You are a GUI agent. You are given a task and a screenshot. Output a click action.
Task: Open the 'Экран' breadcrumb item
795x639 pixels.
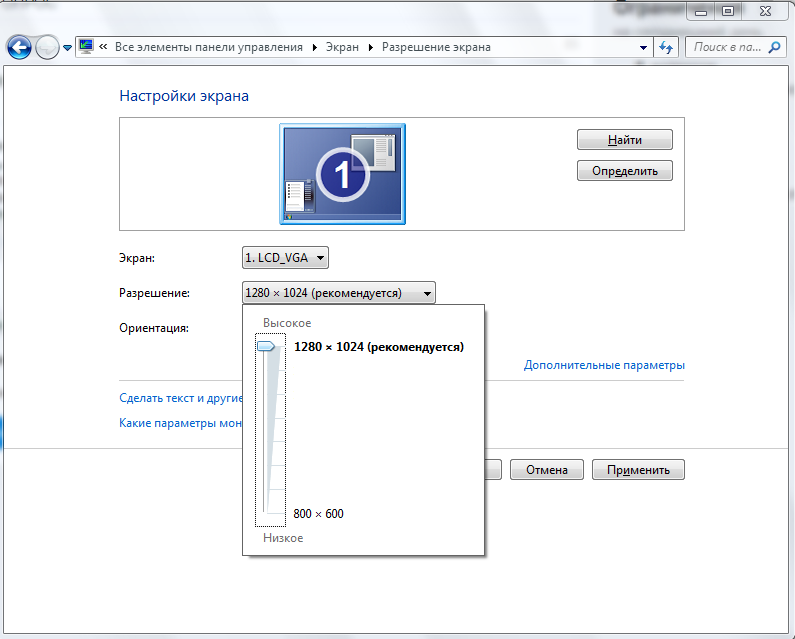point(342,47)
